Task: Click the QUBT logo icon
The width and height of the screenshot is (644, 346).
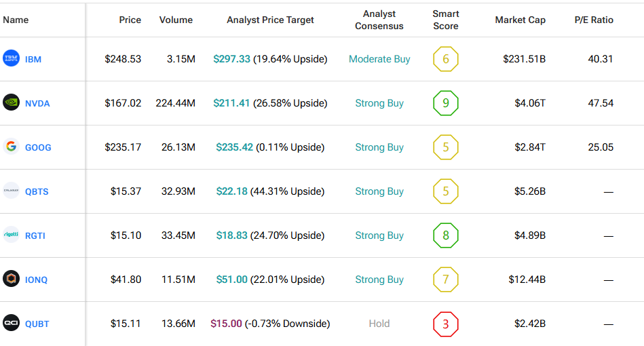Action: pyautogui.click(x=12, y=324)
